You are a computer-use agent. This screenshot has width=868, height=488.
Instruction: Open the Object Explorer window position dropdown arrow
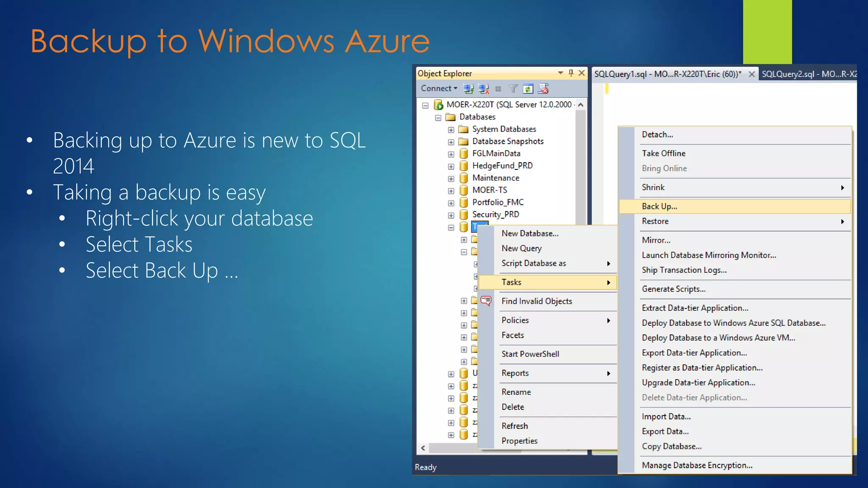561,73
